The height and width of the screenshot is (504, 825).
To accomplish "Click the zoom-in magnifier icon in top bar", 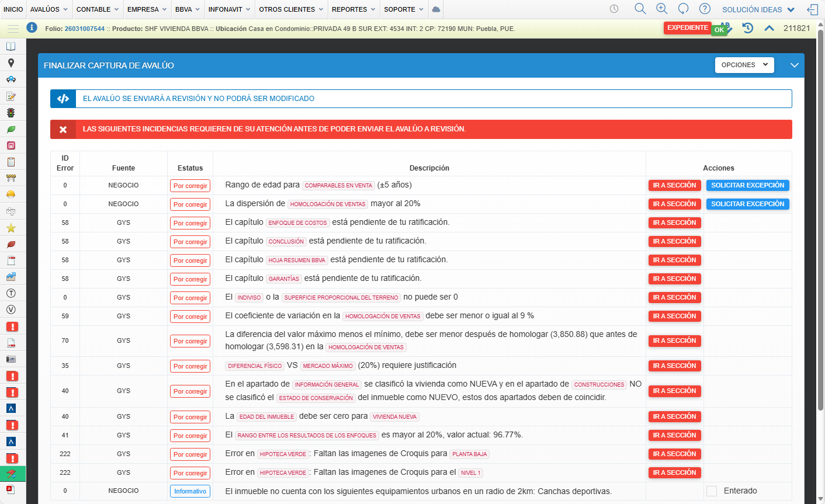I will pyautogui.click(x=661, y=9).
